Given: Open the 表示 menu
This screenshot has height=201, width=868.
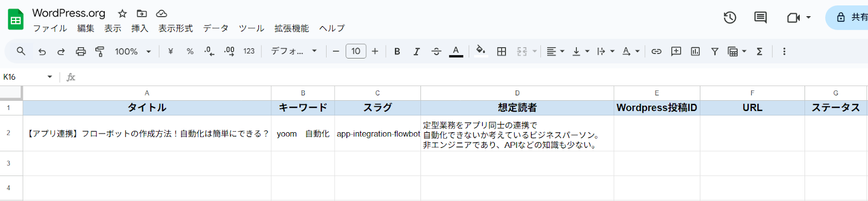Looking at the screenshot, I should coord(113,28).
